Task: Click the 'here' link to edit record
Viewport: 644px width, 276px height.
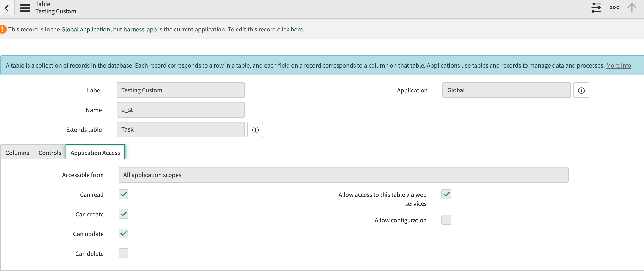Action: (x=296, y=30)
